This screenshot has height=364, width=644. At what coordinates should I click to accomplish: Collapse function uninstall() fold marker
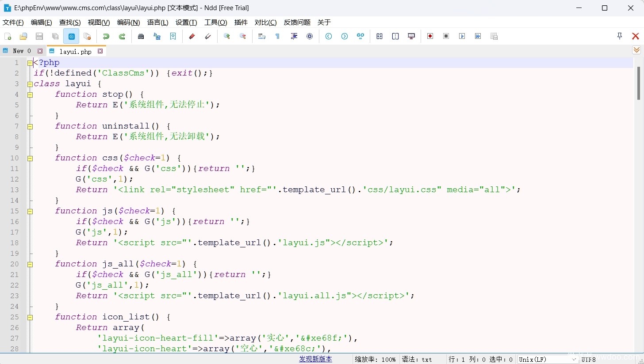[30, 126]
